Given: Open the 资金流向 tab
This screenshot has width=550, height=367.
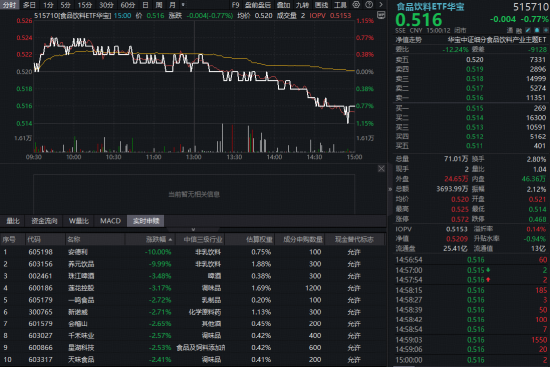Looking at the screenshot, I should click(44, 221).
